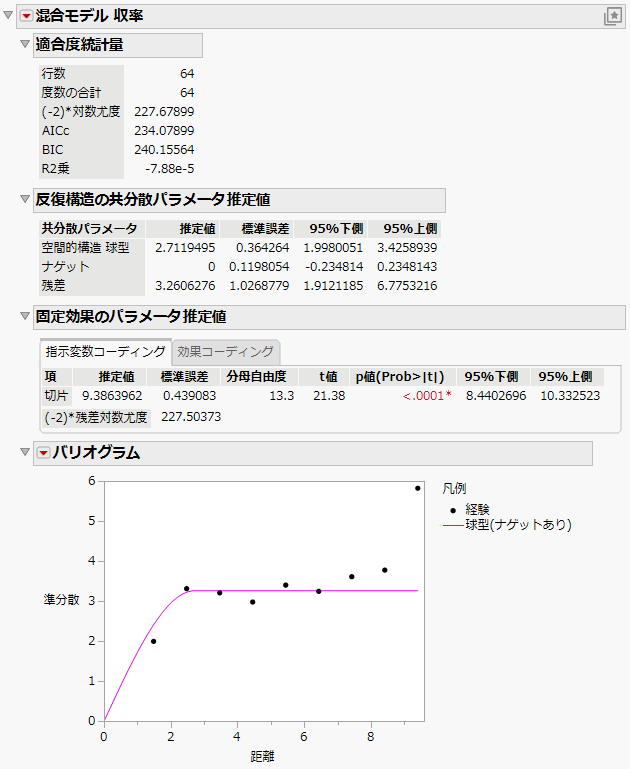630x769 pixels.
Task: Click the ナゲット row label
Action: click(65, 267)
